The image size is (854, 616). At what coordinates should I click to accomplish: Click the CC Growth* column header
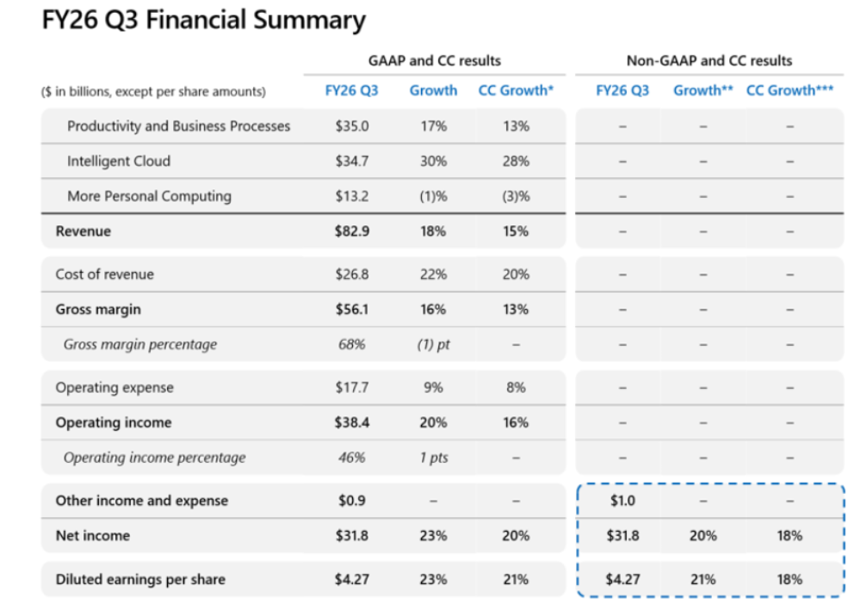[516, 90]
